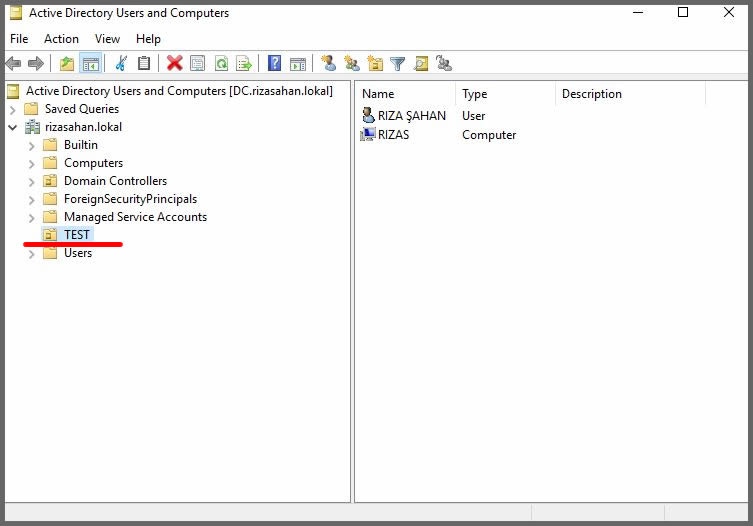
Task: Minimize the Active Directory window
Action: [x=638, y=13]
